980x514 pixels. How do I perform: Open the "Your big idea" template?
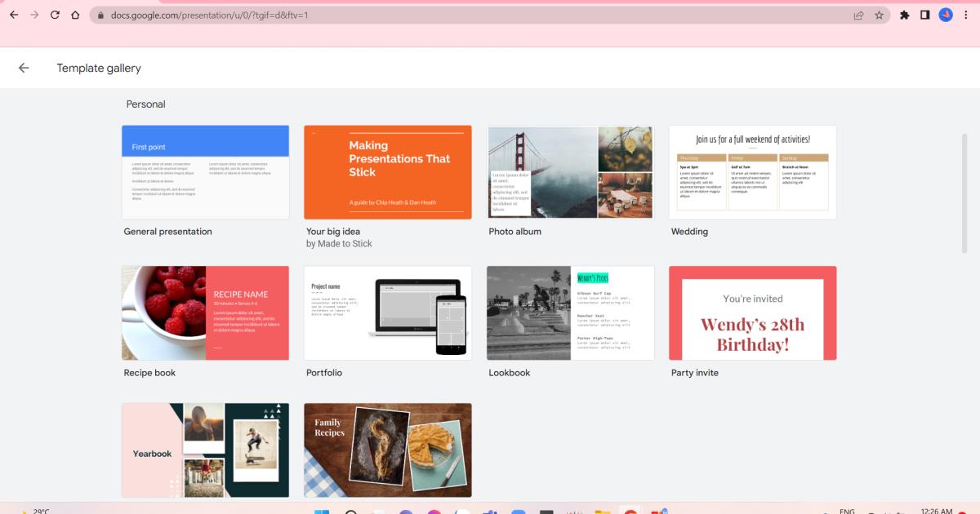[x=387, y=171]
